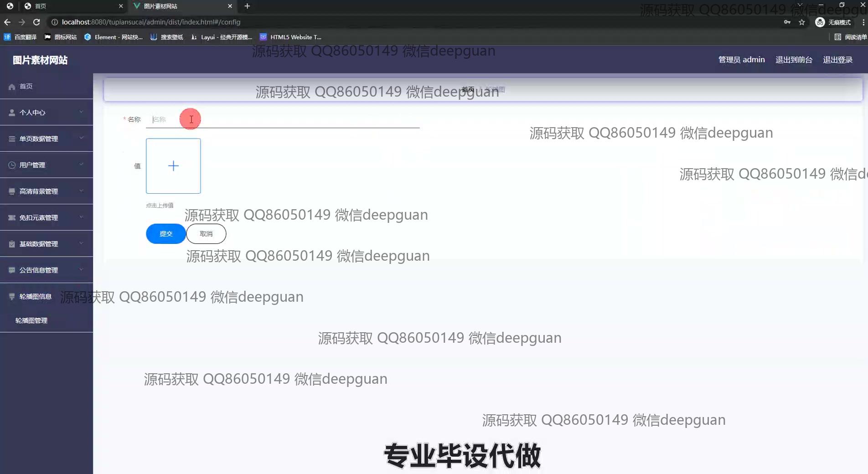Click 管理员 admin in header

741,60
